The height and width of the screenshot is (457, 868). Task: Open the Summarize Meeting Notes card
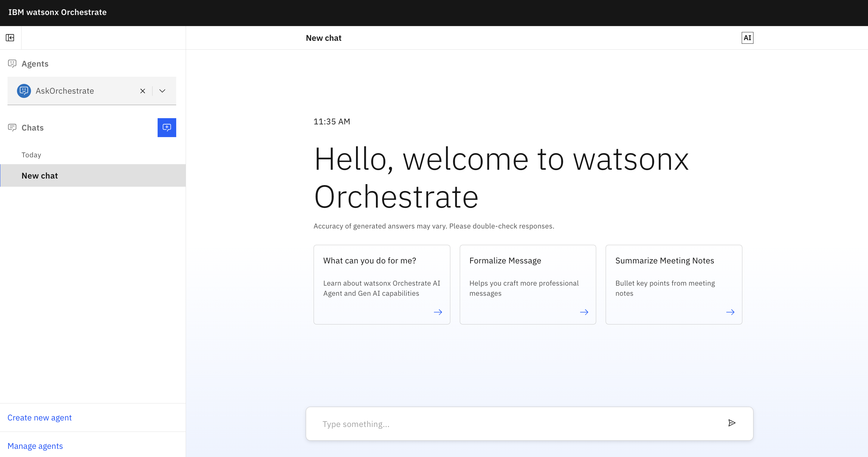(x=674, y=284)
